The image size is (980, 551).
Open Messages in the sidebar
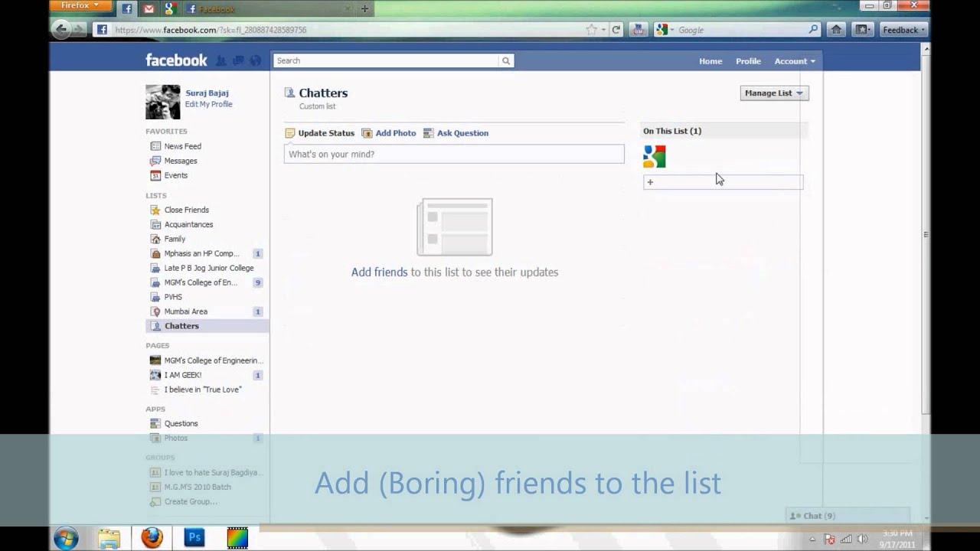[x=181, y=161]
